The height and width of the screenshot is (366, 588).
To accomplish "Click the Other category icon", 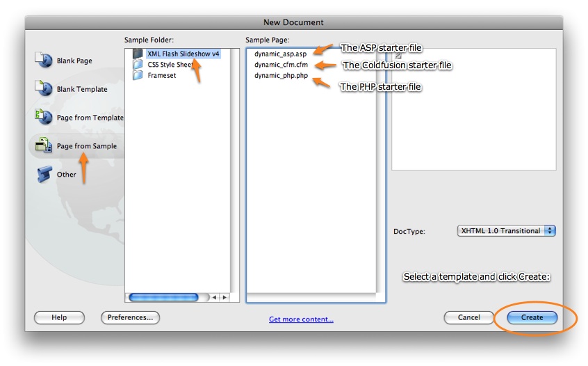I will pos(44,174).
